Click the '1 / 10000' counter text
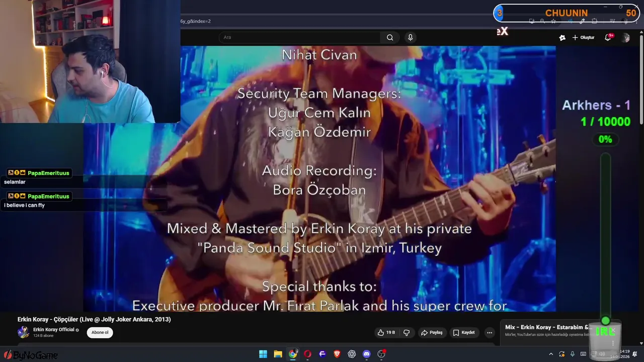Screen dimensions: 644x362 (x=605, y=122)
